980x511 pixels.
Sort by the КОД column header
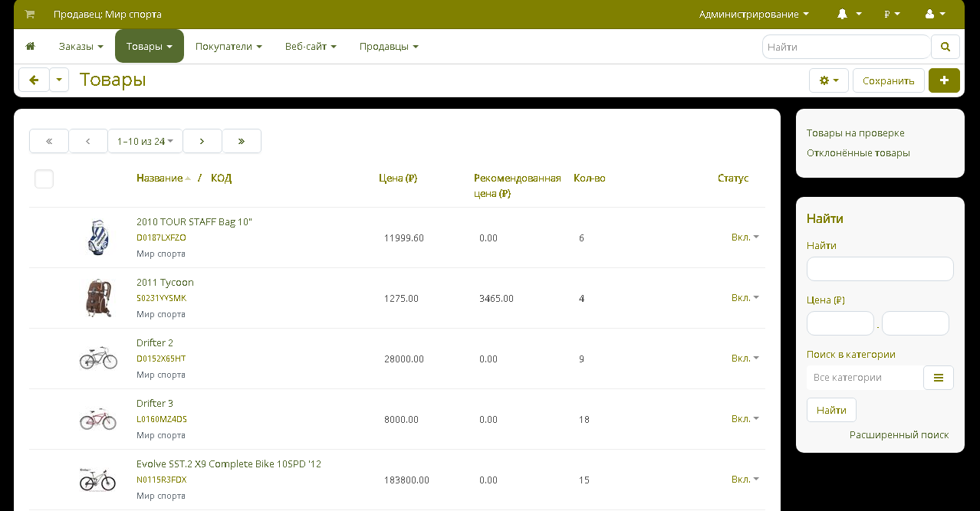point(221,178)
